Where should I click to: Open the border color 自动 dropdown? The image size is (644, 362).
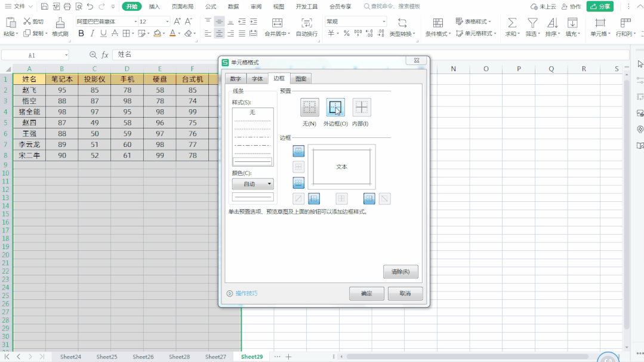click(252, 183)
